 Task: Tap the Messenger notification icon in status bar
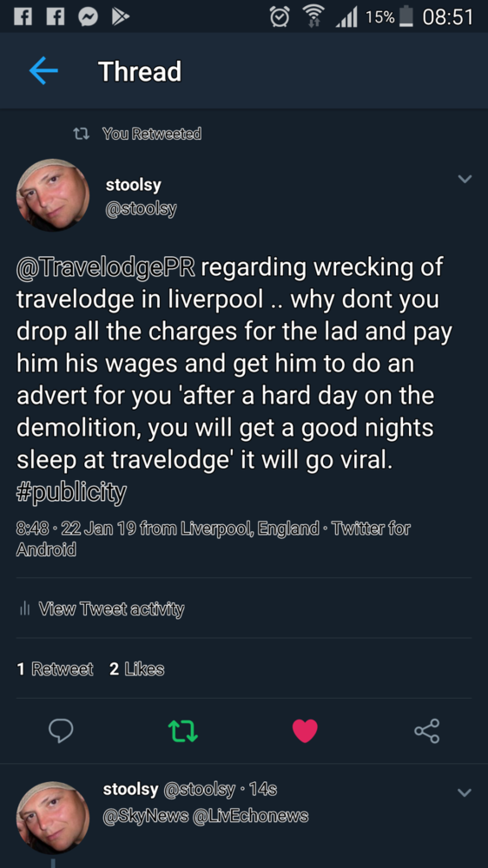tap(88, 17)
